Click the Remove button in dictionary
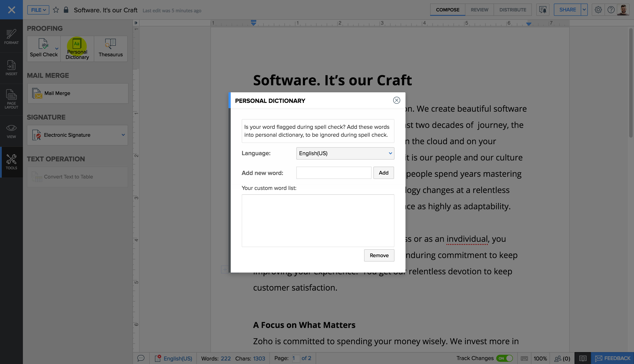 (x=379, y=255)
